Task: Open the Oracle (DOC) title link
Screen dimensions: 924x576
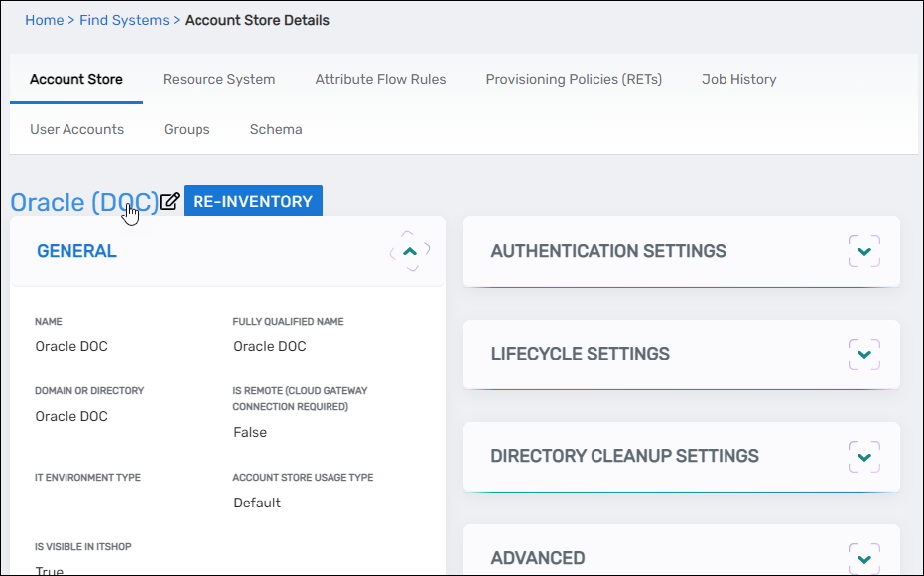Action: pyautogui.click(x=83, y=202)
